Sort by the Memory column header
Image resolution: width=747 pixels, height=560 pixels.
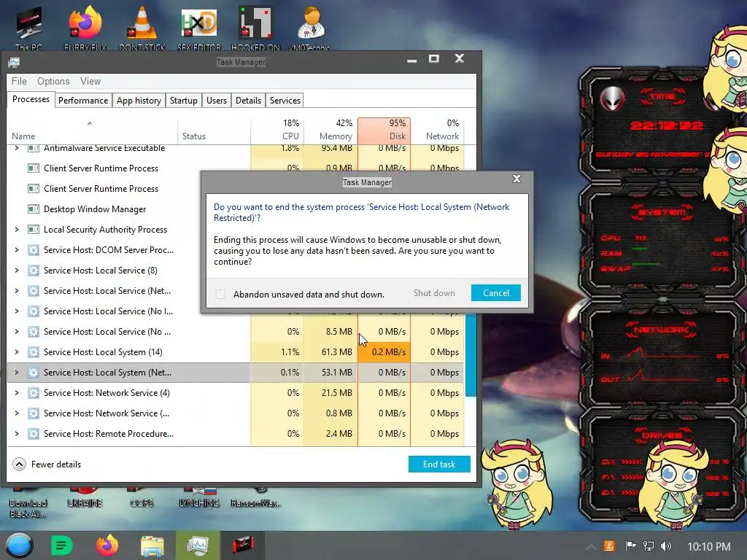coord(330,130)
